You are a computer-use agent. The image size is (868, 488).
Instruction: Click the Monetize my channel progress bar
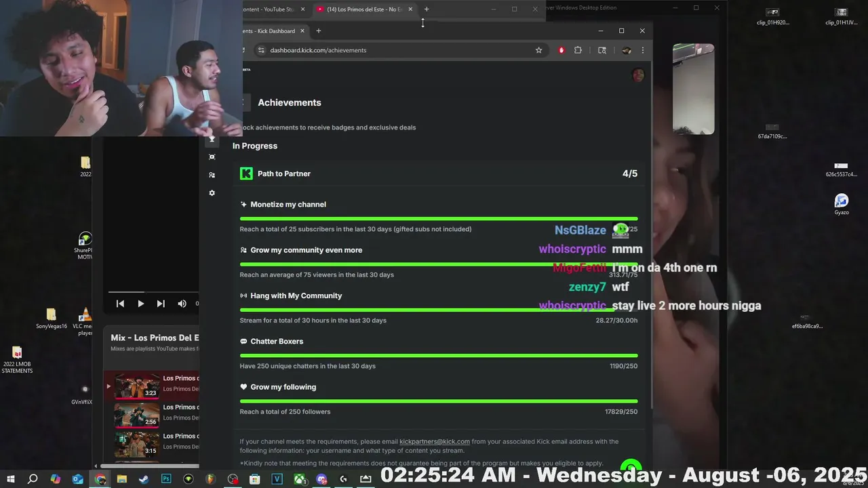439,219
